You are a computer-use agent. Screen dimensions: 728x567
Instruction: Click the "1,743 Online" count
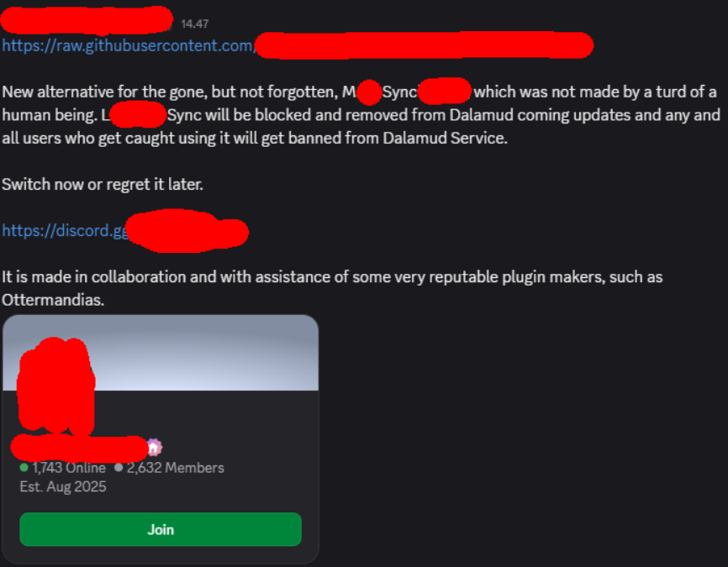pos(69,468)
